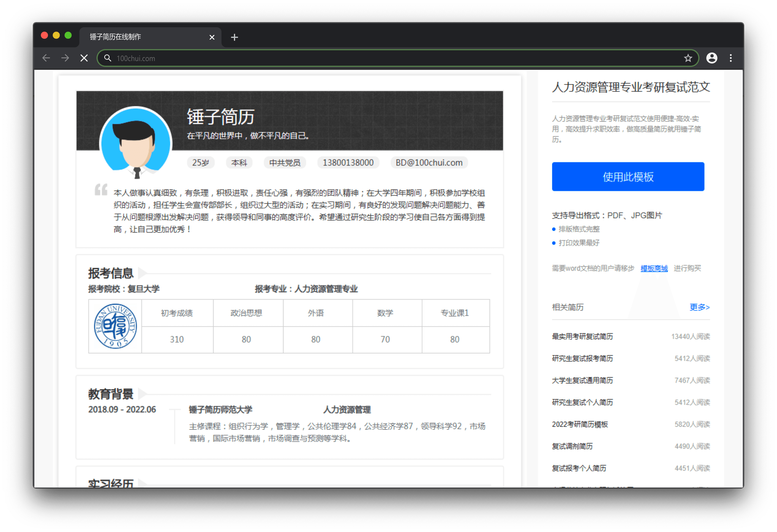The width and height of the screenshot is (777, 532).
Task: Open a new tab with the plus icon
Action: click(x=234, y=37)
